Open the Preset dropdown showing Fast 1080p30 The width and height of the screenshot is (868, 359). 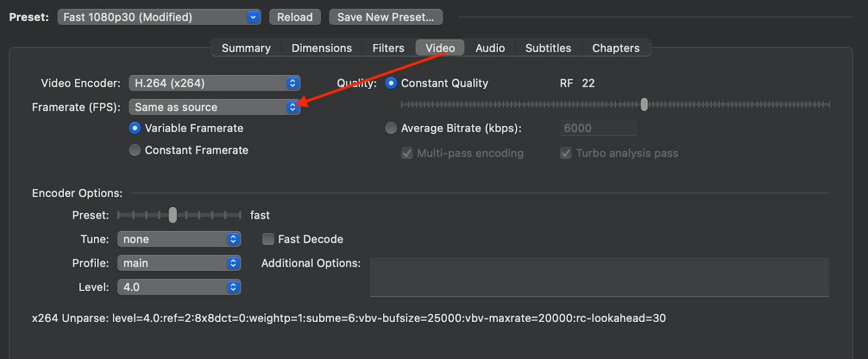(158, 17)
